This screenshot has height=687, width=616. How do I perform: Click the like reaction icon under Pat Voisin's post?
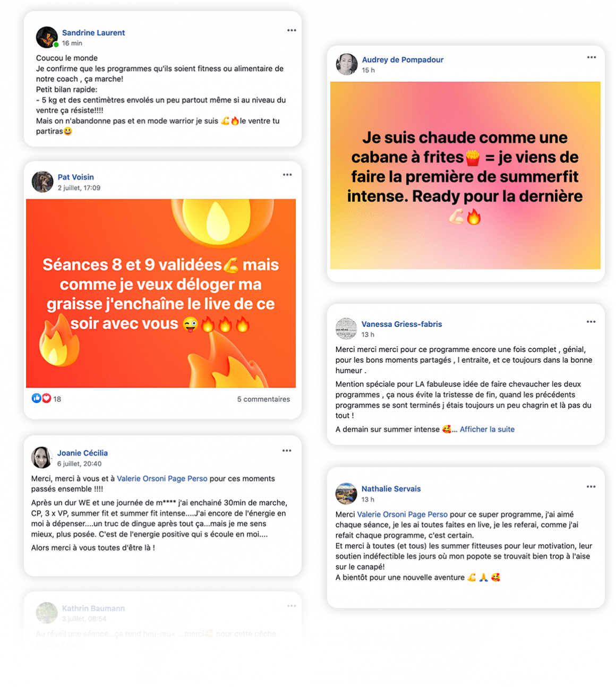[36, 398]
